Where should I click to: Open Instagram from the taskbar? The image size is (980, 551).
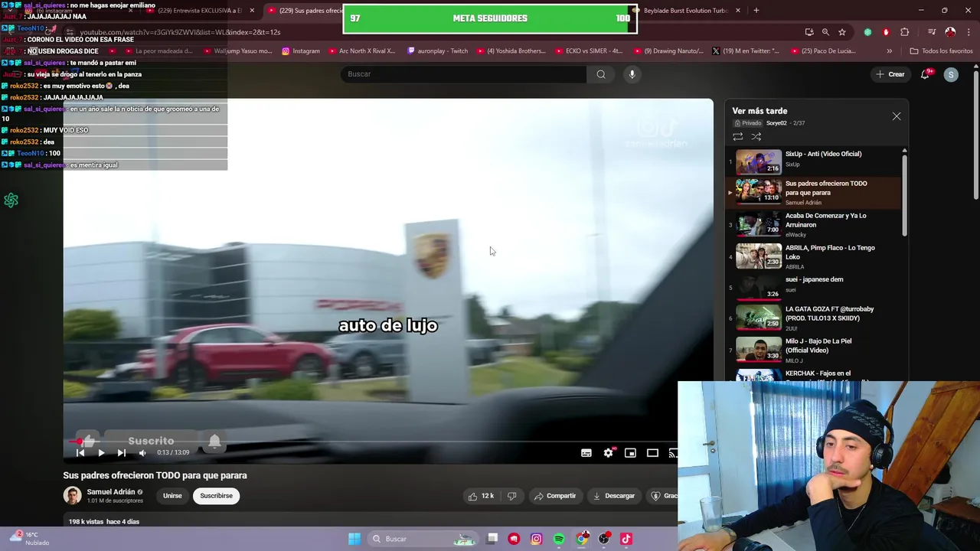pos(537,539)
